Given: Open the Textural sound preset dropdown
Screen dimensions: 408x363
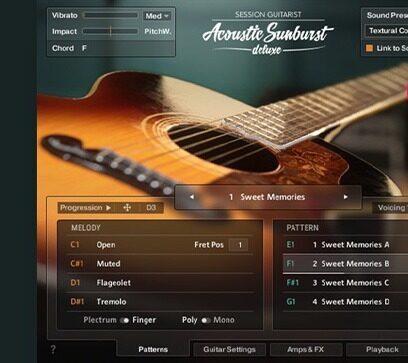Looking at the screenshot, I should tap(386, 31).
